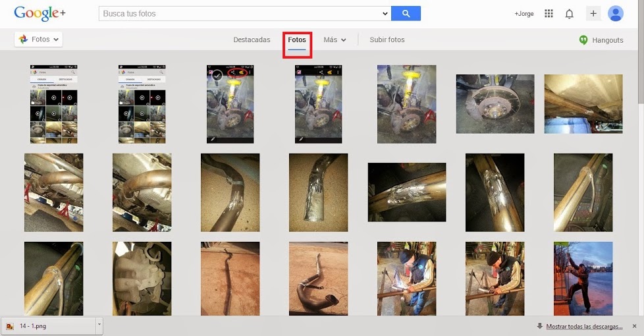
Task: Click Mostrar todas las descargas
Action: tap(583, 326)
